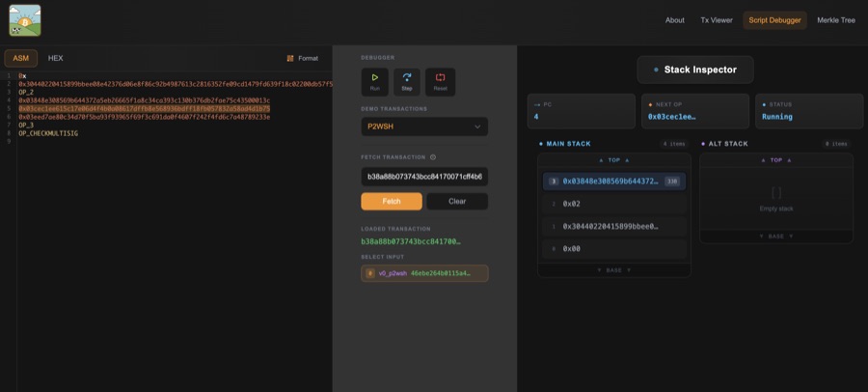Click the Running status value
This screenshot has width=868, height=392.
777,117
